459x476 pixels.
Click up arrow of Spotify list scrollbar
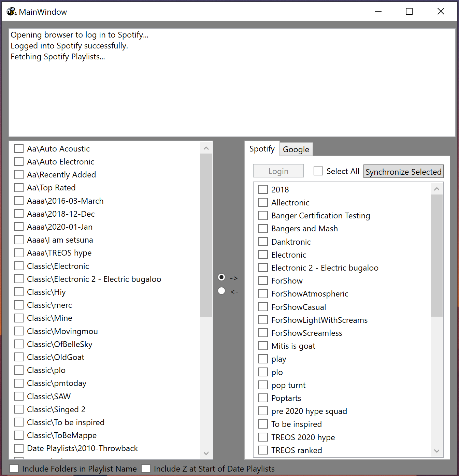pyautogui.click(x=437, y=189)
